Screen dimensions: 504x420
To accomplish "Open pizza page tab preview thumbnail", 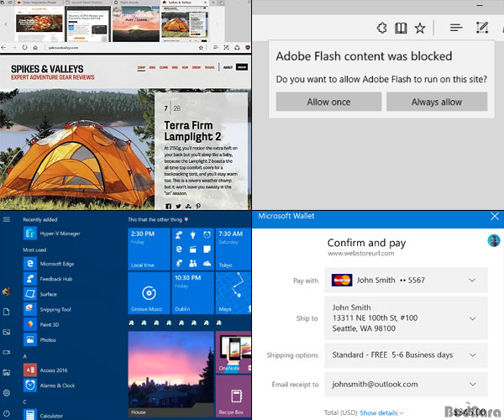I will 39,24.
